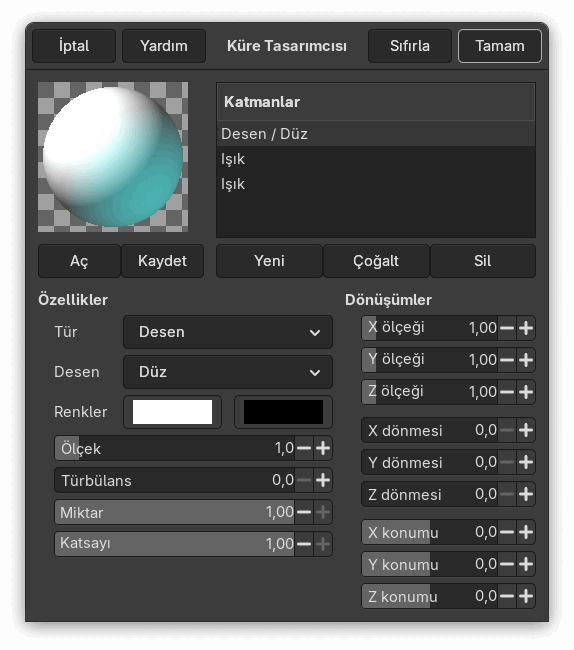Viewport: 574px width, 650px height.
Task: Increase X ölçeği with plus button
Action: 526,328
